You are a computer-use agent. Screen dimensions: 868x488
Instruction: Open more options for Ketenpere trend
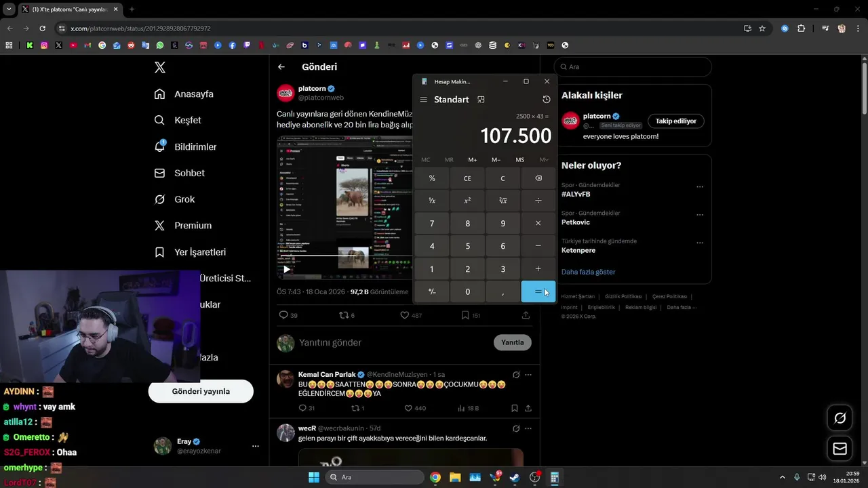pos(700,243)
